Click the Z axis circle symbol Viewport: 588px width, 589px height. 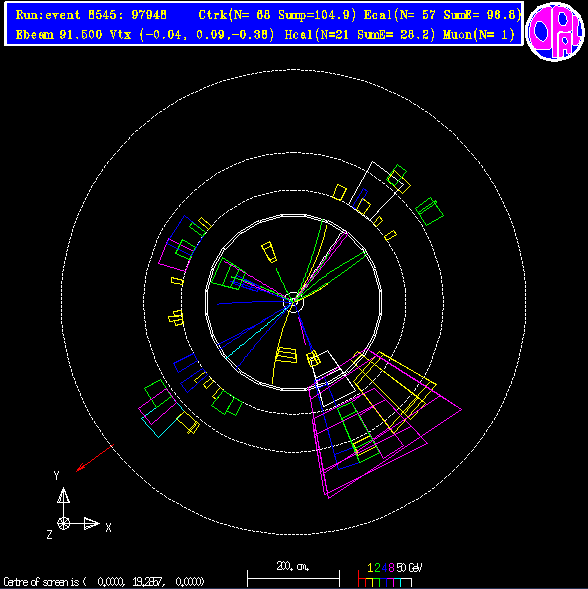point(63,523)
